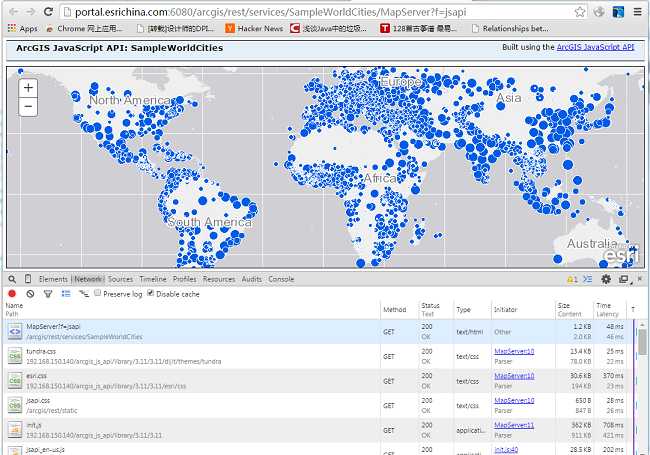
Task: Open the Resources tab
Action: click(219, 279)
